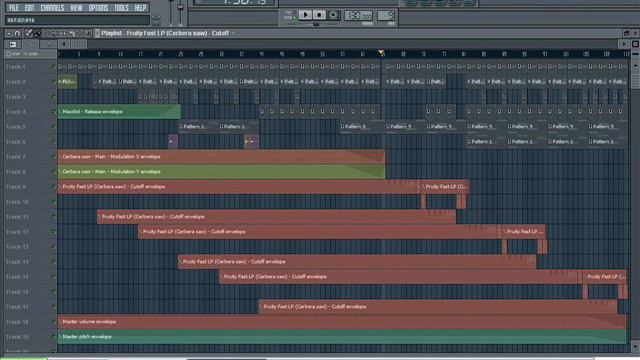
Task: Select the Track 10 label
Action: pyautogui.click(x=17, y=202)
